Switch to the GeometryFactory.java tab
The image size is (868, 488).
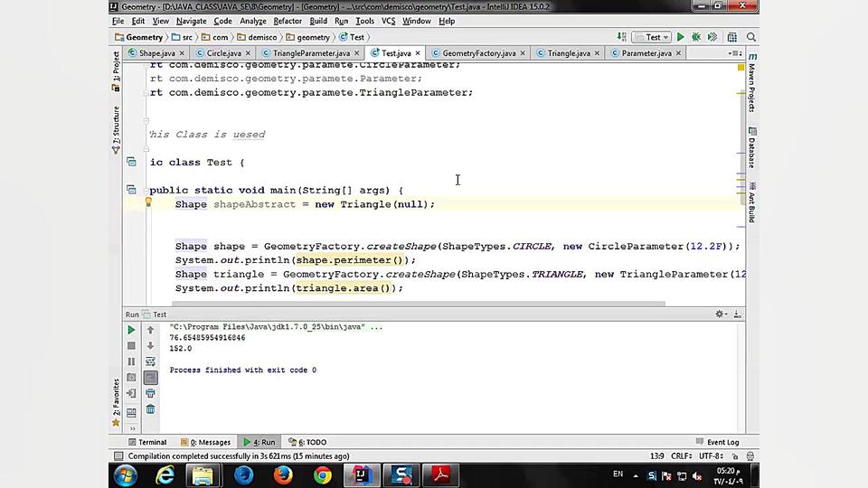479,53
